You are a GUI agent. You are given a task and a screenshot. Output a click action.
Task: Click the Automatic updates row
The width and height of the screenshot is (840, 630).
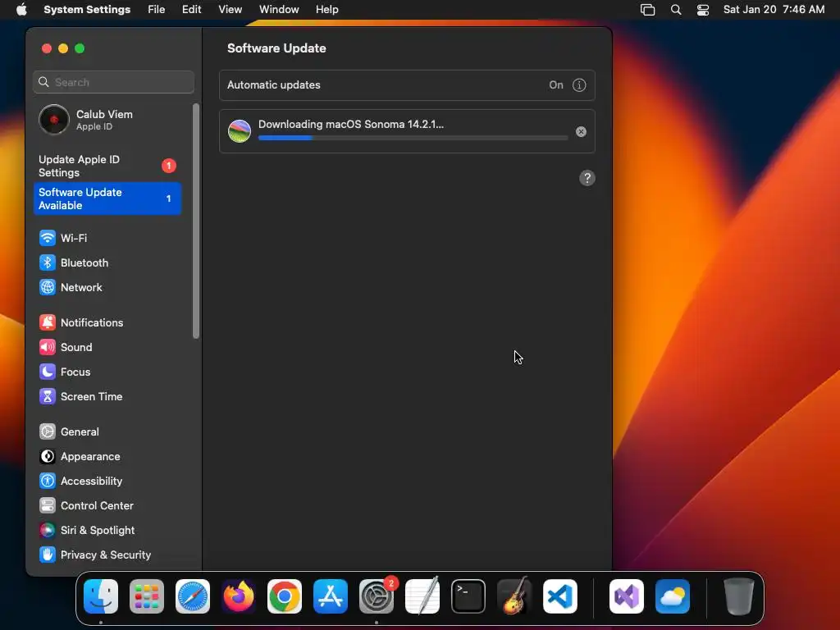tap(407, 85)
